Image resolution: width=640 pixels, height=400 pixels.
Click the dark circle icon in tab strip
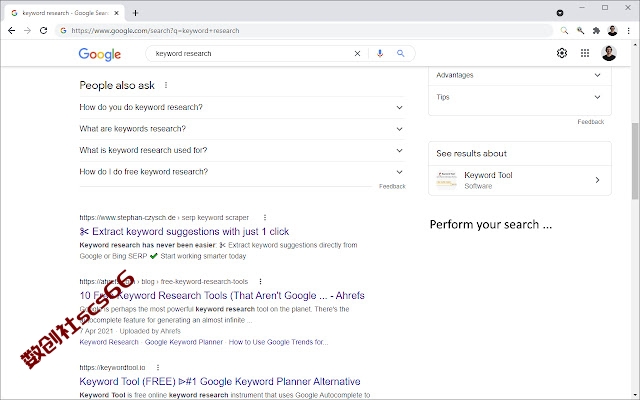(560, 13)
